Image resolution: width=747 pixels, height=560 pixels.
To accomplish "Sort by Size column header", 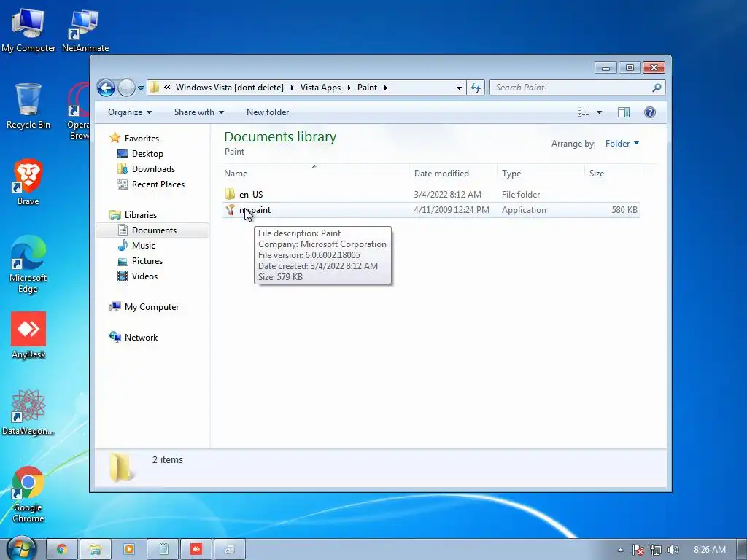I will coord(614,174).
